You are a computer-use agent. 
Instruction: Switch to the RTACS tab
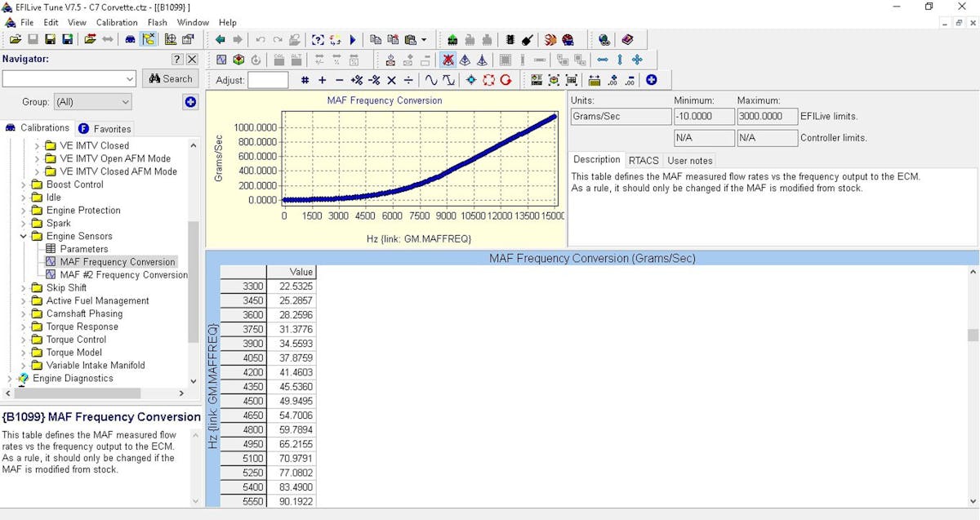644,161
